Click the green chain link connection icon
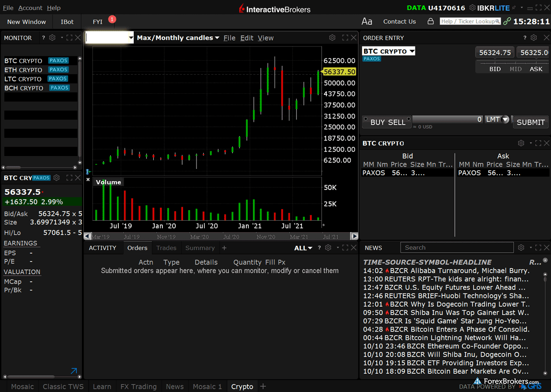 pos(507,22)
